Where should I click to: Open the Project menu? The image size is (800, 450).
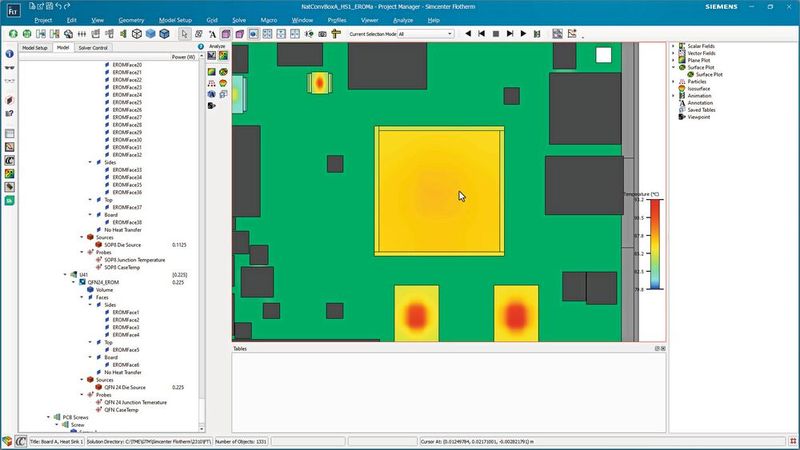pos(43,20)
